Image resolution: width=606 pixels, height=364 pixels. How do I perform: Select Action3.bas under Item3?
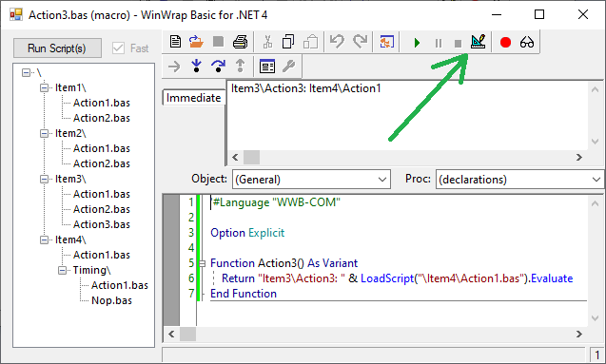click(102, 224)
